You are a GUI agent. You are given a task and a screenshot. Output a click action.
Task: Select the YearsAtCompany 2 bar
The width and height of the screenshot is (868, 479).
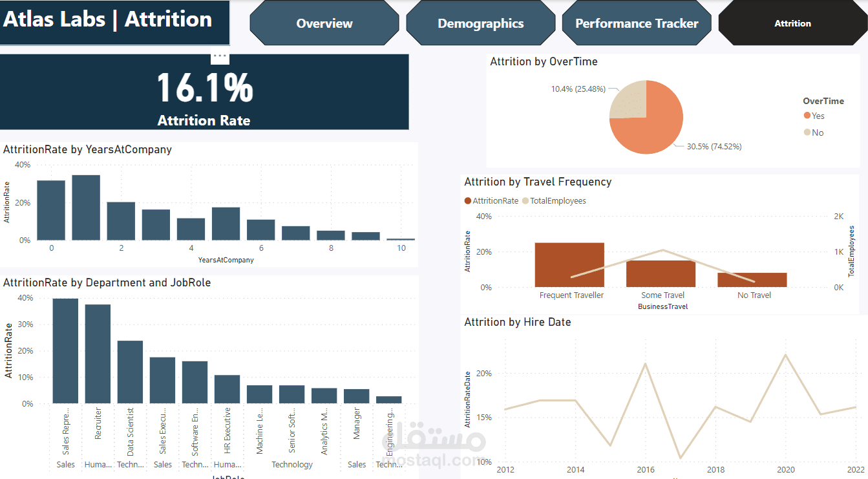click(121, 221)
